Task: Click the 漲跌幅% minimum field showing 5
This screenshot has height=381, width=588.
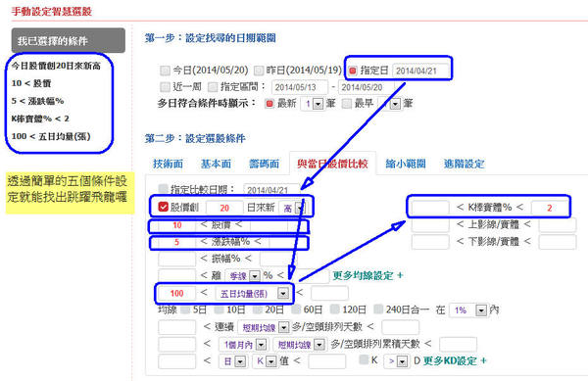Action: pyautogui.click(x=177, y=242)
